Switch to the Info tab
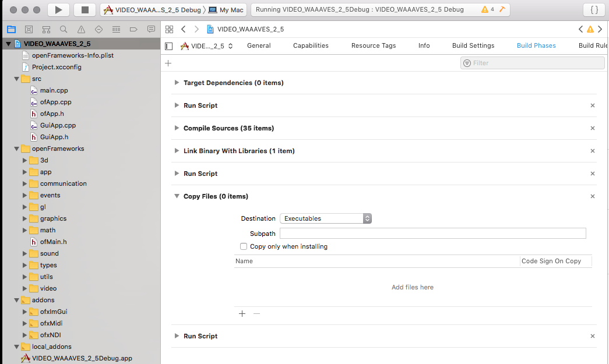The image size is (609, 364). (x=424, y=46)
